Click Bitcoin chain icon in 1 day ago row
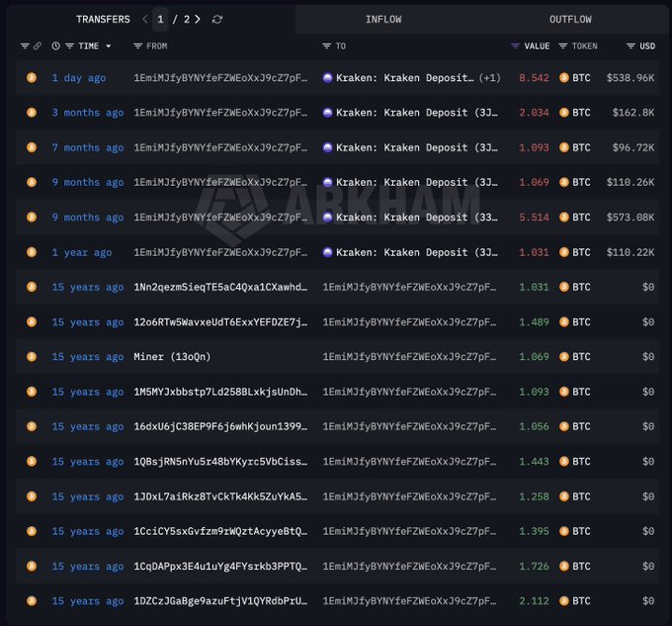Viewport: 672px width, 626px height. (x=32, y=77)
